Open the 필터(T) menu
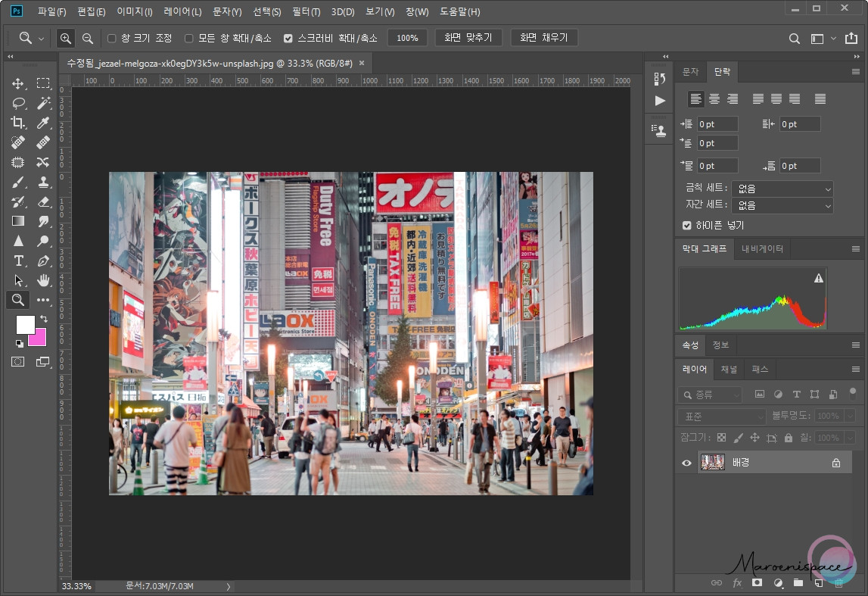This screenshot has width=868, height=596. tap(306, 12)
